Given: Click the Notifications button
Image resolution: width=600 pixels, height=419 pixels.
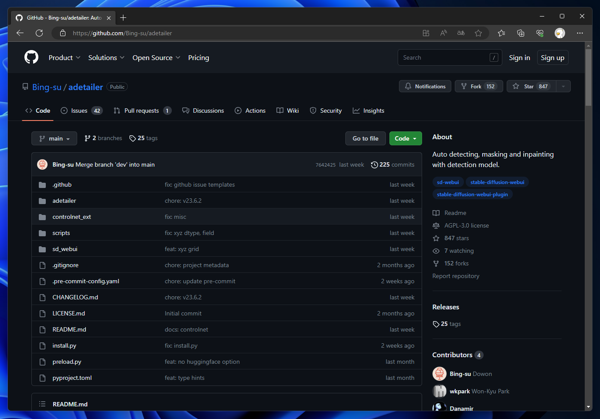Looking at the screenshot, I should pos(425,86).
